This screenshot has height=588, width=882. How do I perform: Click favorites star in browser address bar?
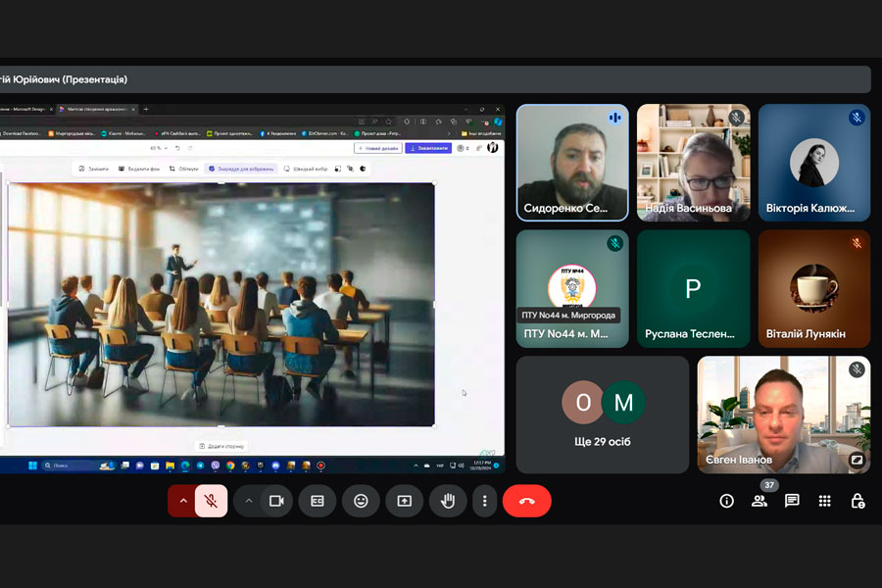[x=388, y=122]
